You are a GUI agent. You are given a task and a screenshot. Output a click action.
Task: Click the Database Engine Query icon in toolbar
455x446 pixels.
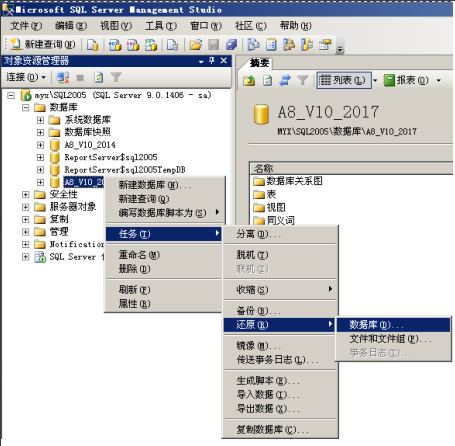(x=92, y=45)
